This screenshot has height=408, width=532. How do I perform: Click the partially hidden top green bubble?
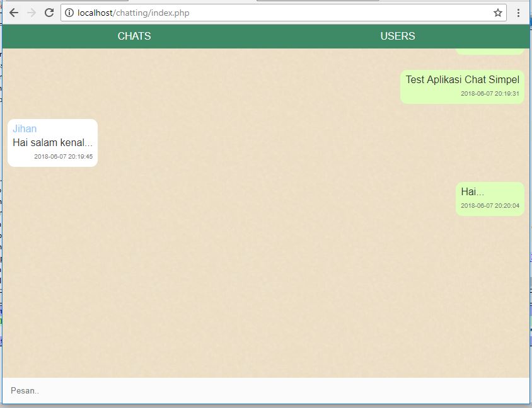coord(490,51)
